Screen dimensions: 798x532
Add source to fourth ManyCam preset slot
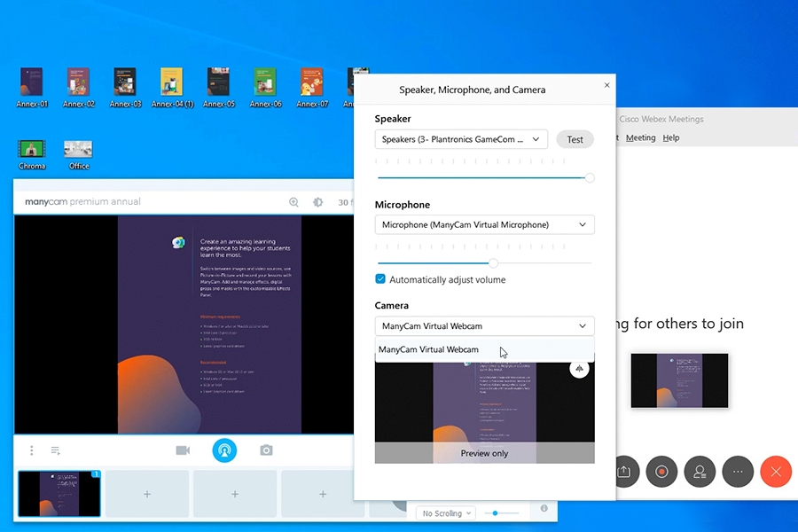[x=323, y=494]
